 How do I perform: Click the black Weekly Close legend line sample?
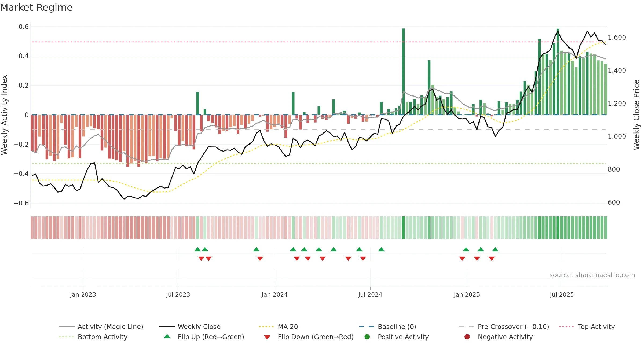[167, 327]
